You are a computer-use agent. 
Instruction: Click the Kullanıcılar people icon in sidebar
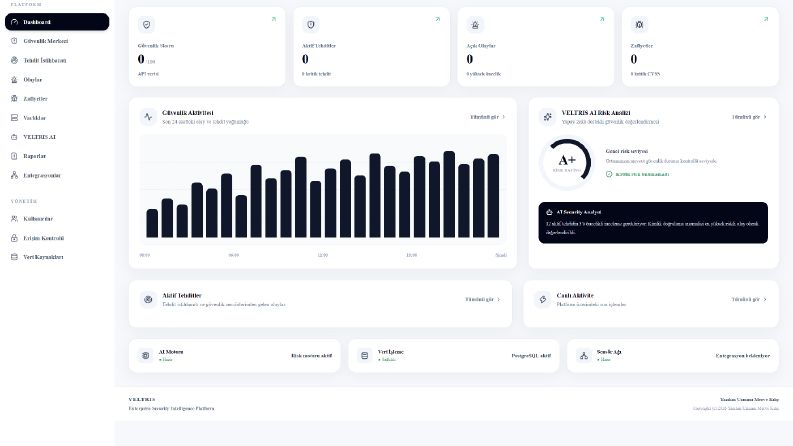coord(14,219)
